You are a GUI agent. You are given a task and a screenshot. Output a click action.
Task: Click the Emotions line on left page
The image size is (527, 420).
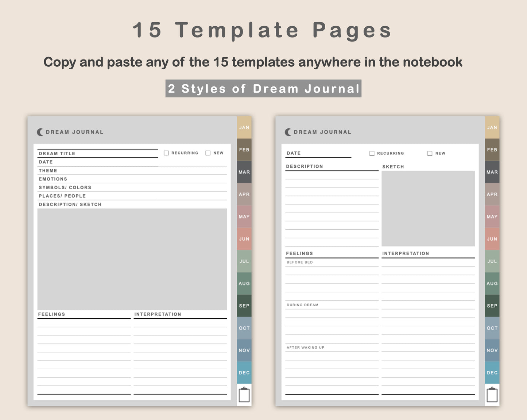(132, 179)
